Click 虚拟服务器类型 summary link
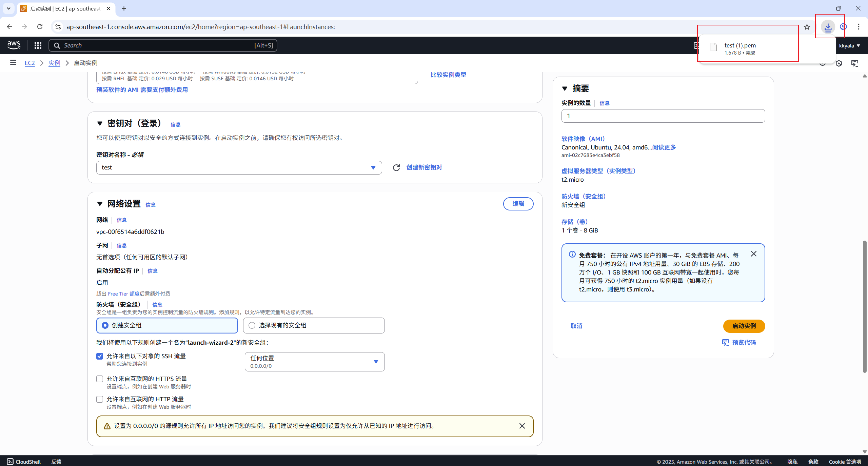 tap(599, 171)
